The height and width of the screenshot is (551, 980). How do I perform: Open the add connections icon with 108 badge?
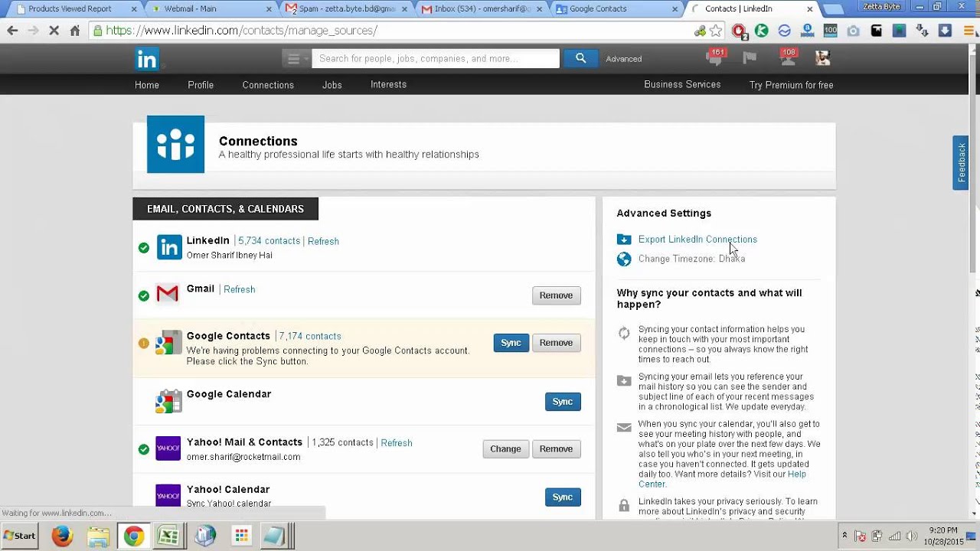787,57
